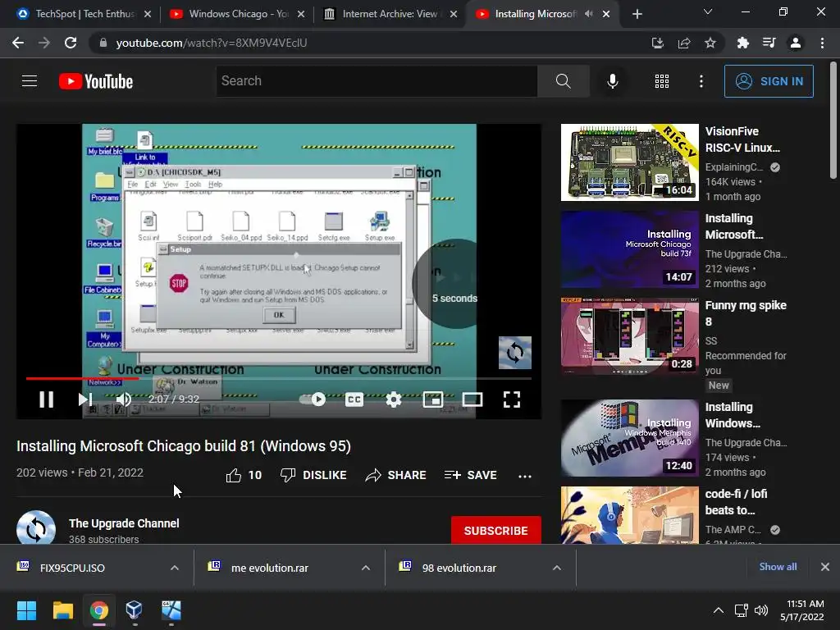840x630 pixels.
Task: Subscribe to The Upgrade Channel
Action: (495, 531)
